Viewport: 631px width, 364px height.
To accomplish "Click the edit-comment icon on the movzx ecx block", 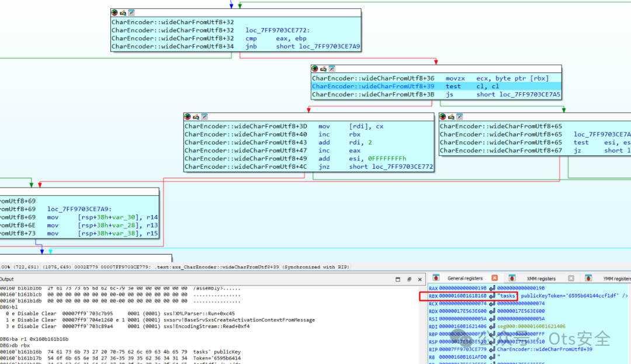I will tap(323, 69).
